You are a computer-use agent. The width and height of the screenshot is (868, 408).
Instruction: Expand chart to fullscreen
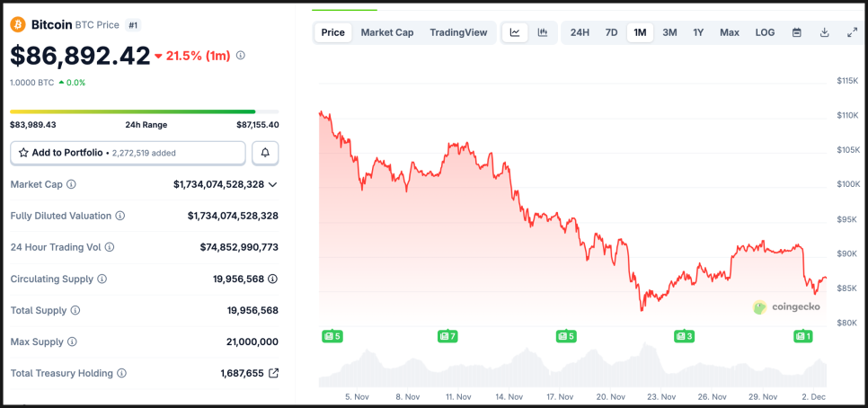(852, 32)
